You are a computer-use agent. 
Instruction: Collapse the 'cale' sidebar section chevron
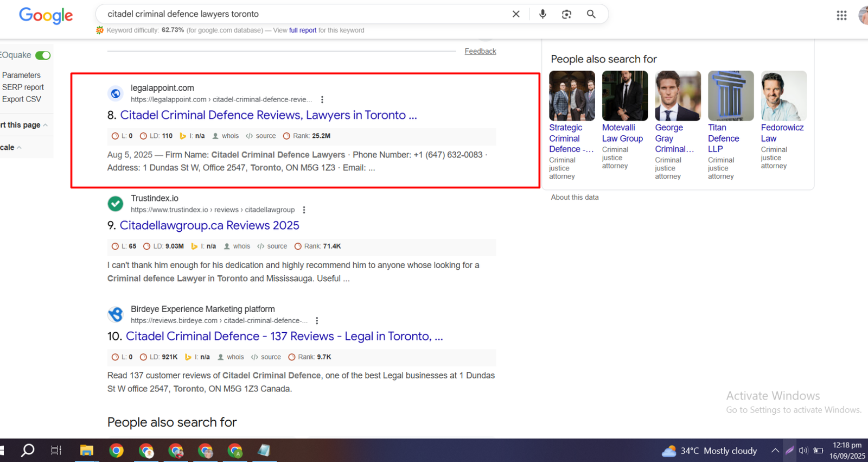pos(20,148)
